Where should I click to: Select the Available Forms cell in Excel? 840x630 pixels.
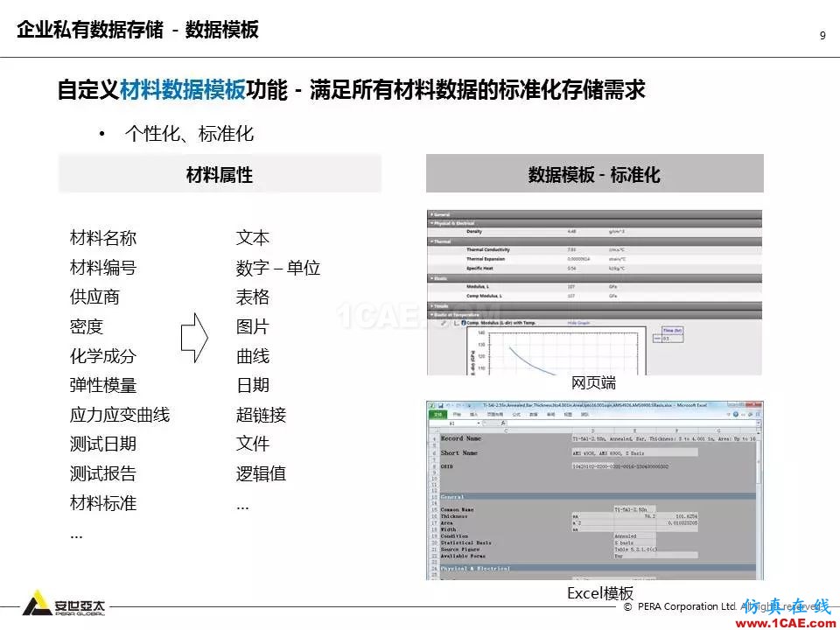coord(463,556)
